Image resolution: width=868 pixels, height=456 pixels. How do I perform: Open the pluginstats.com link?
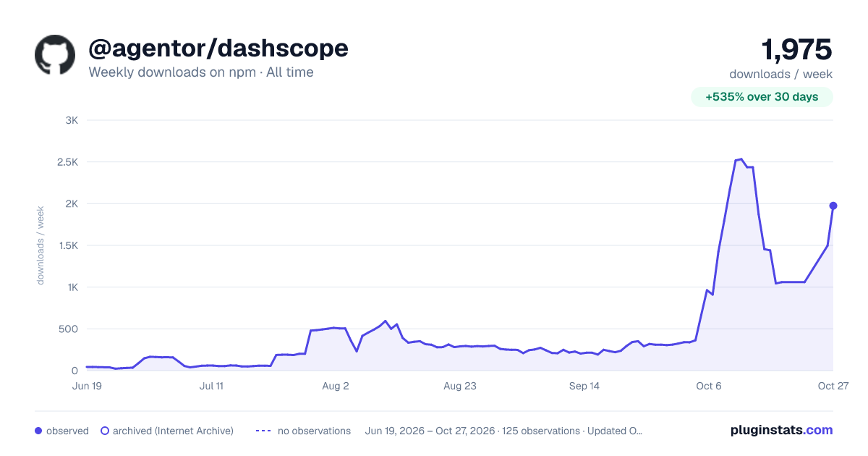781,430
